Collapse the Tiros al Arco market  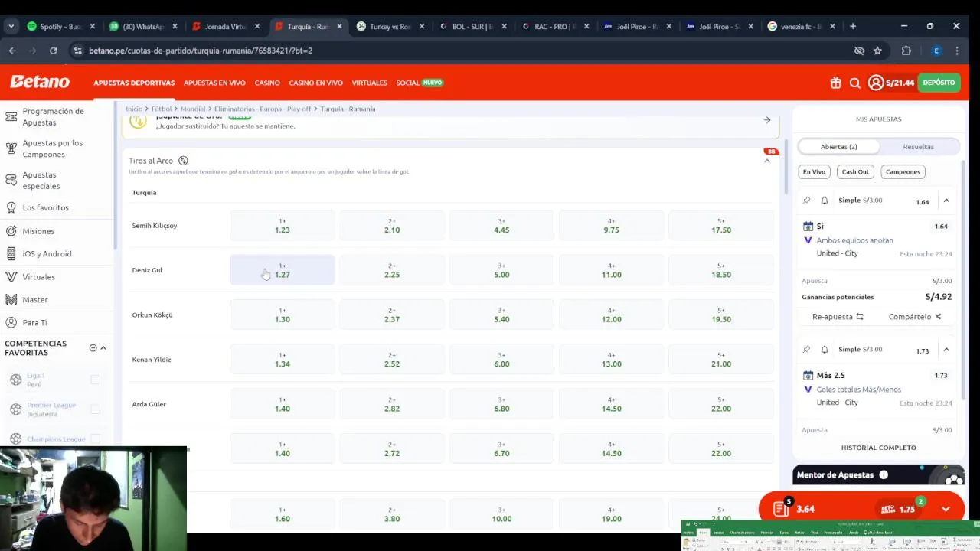tap(766, 161)
